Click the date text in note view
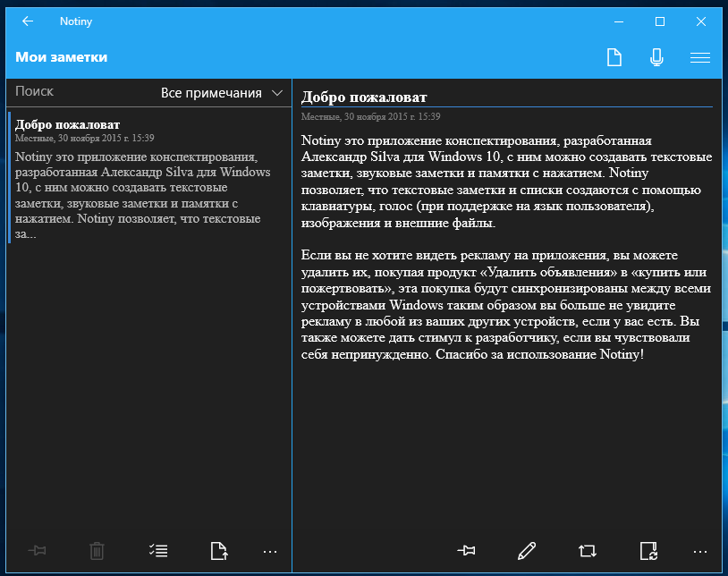The width and height of the screenshot is (728, 576). [370, 116]
